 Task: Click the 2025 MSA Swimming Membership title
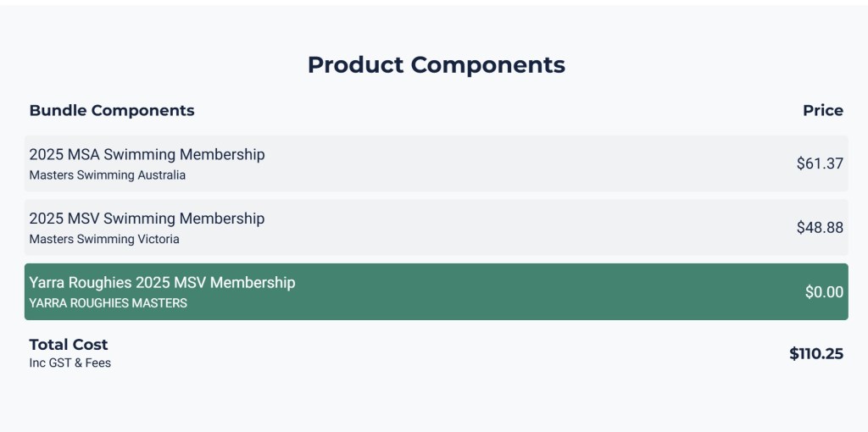[x=147, y=154]
